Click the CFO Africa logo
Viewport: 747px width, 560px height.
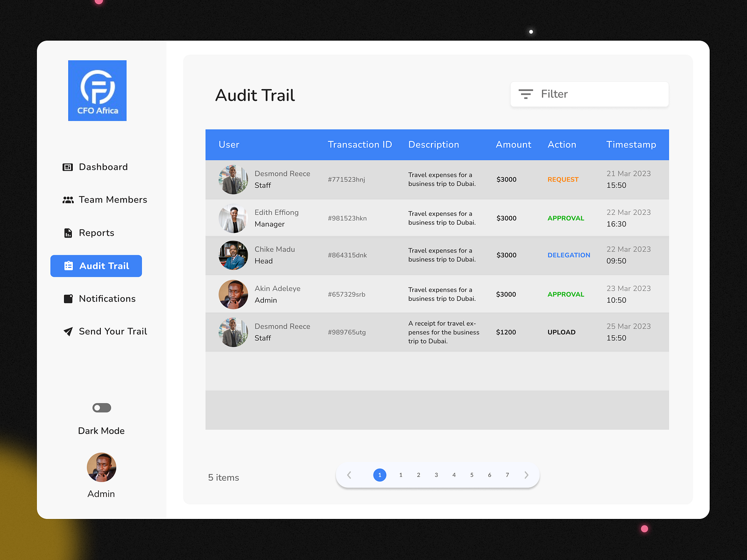[97, 91]
